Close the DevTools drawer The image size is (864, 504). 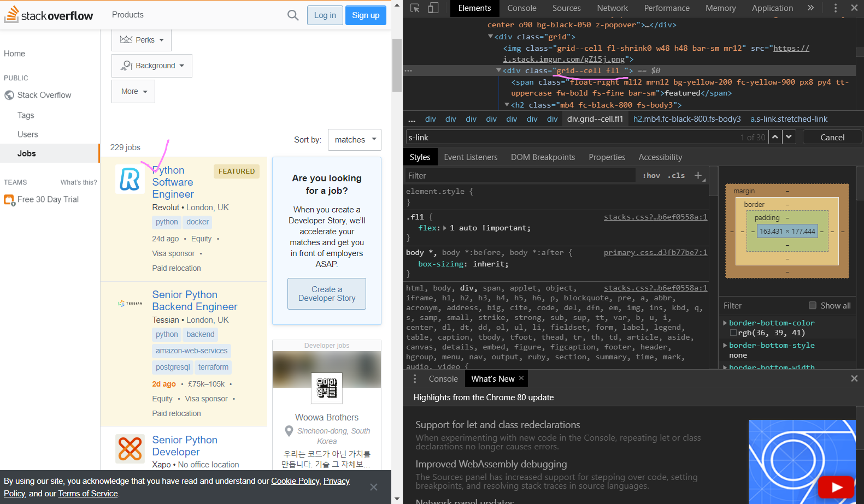[854, 378]
